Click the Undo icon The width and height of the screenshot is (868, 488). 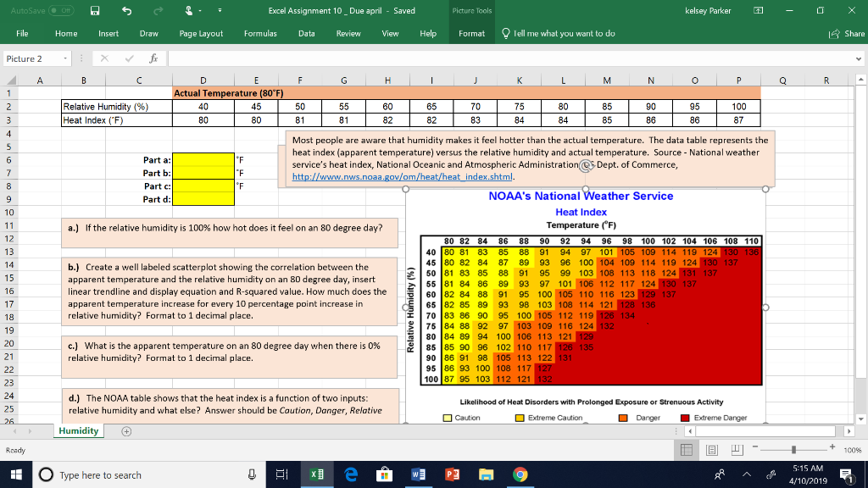[x=125, y=10]
